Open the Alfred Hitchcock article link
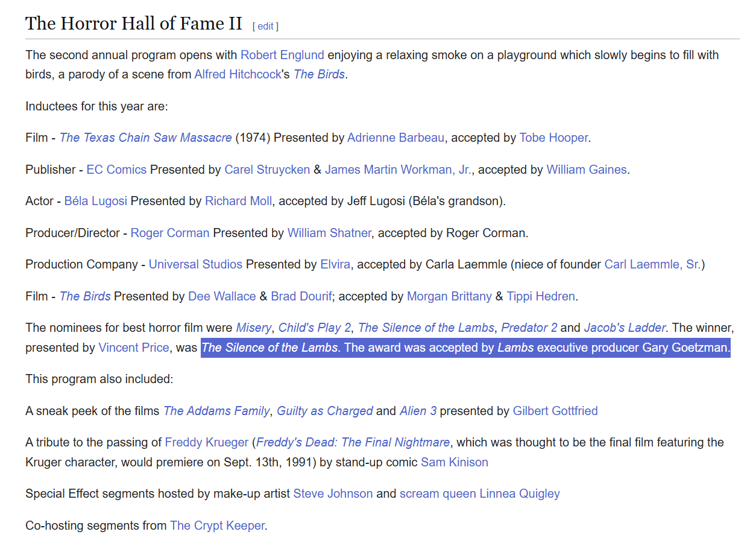The image size is (756, 546). coord(238,74)
